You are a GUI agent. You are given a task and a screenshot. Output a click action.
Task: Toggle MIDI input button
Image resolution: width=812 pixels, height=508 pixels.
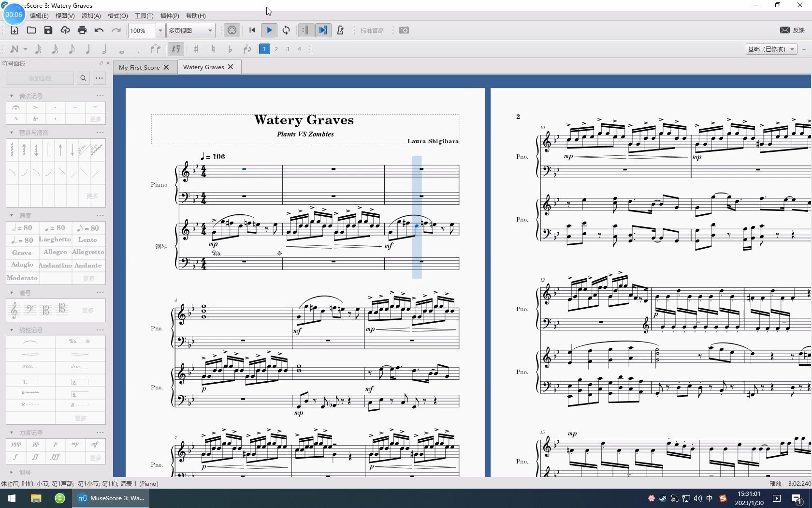pos(232,30)
